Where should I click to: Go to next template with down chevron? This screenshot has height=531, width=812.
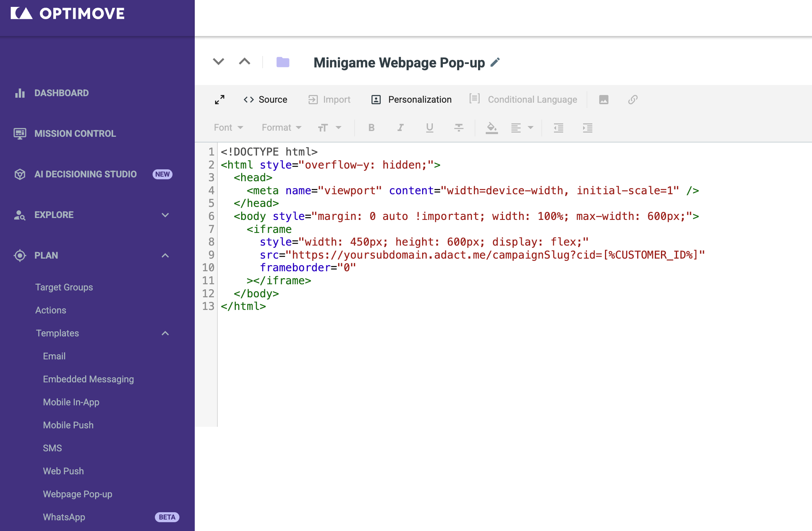click(219, 62)
